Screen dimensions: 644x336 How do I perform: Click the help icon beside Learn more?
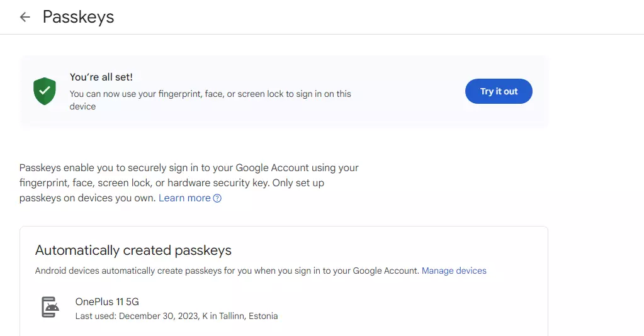coord(217,198)
